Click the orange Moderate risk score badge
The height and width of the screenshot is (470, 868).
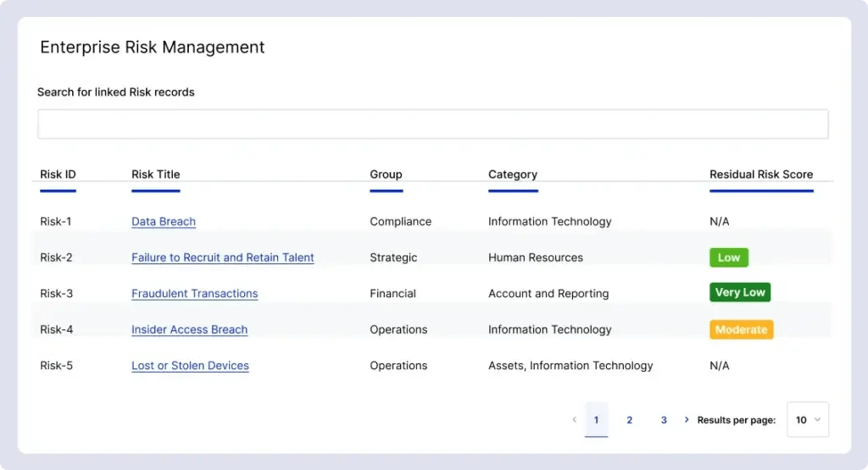741,329
